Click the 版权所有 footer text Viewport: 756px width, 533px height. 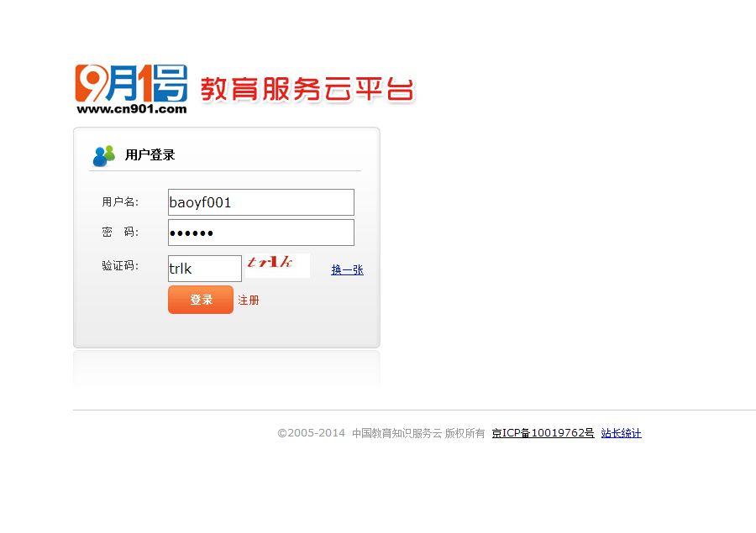point(465,433)
